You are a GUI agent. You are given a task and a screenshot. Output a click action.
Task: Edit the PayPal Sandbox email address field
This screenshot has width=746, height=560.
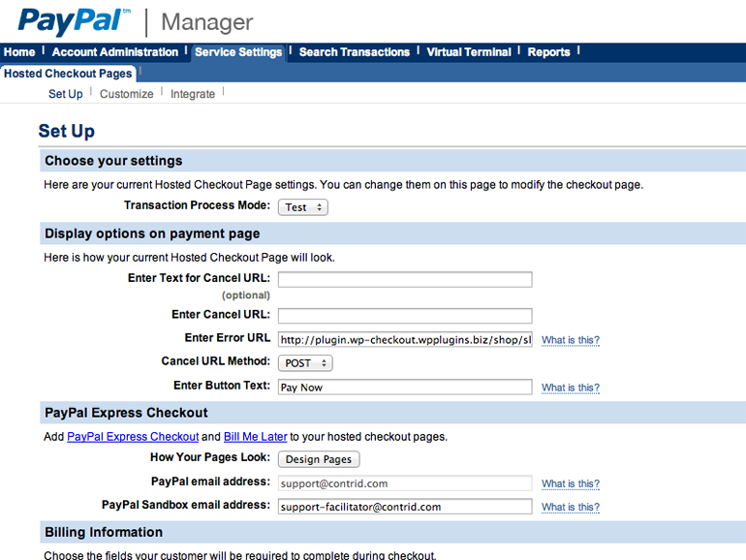pyautogui.click(x=405, y=507)
